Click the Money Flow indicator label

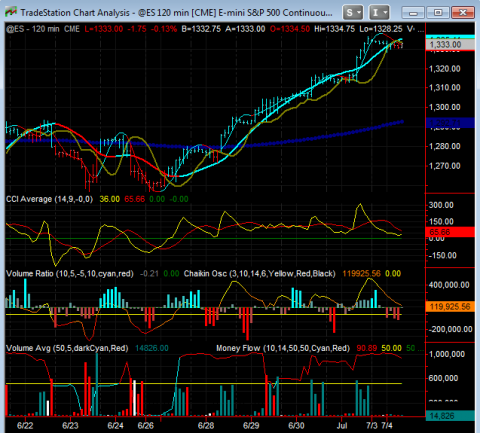283,348
